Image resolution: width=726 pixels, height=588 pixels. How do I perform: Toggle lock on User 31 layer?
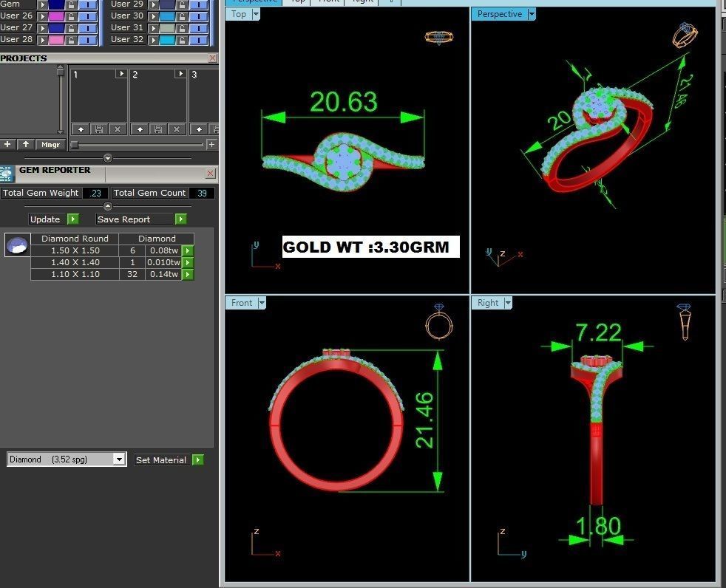[x=182, y=28]
